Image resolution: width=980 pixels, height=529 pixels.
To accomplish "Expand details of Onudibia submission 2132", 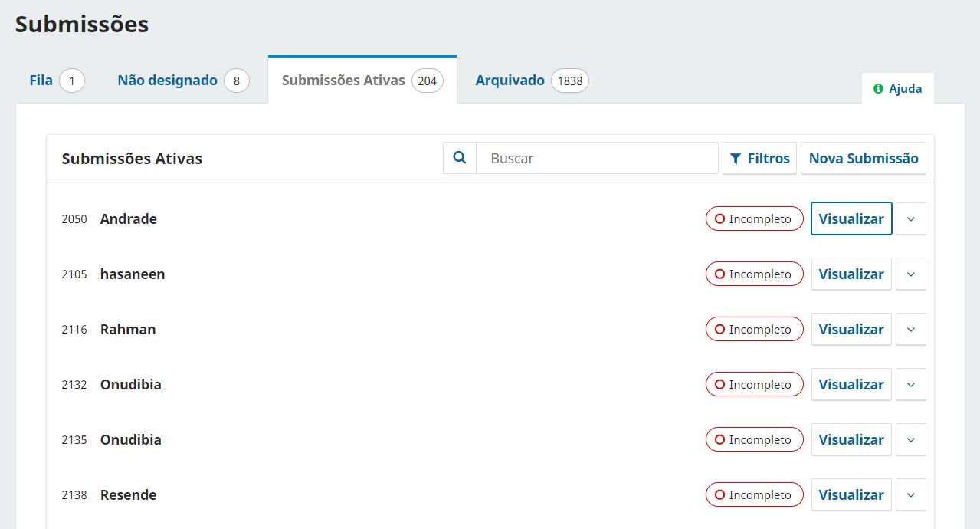I will coord(911,384).
